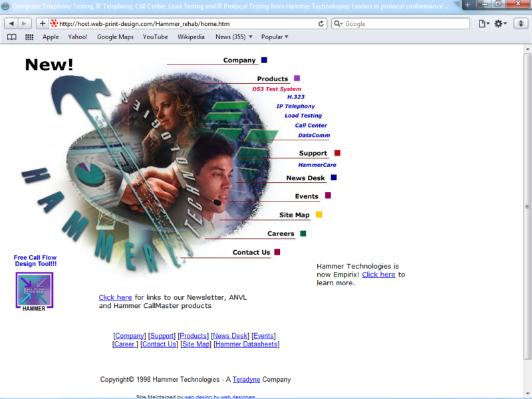Open the reading list book icon
This screenshot has width=532, height=399.
click(x=12, y=37)
